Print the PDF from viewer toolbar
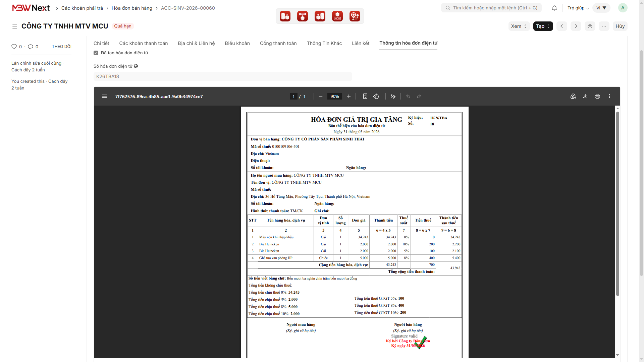This screenshot has width=644, height=362. coord(597,97)
